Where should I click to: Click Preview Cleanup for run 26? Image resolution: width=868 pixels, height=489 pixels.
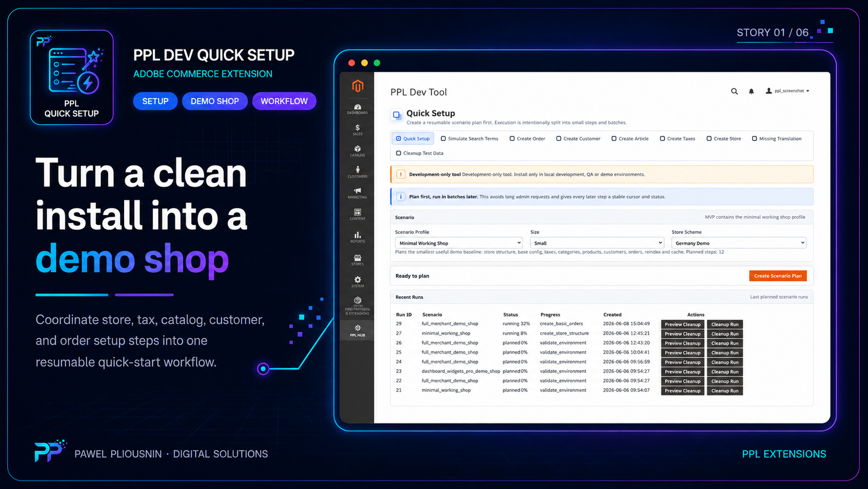[x=682, y=343]
